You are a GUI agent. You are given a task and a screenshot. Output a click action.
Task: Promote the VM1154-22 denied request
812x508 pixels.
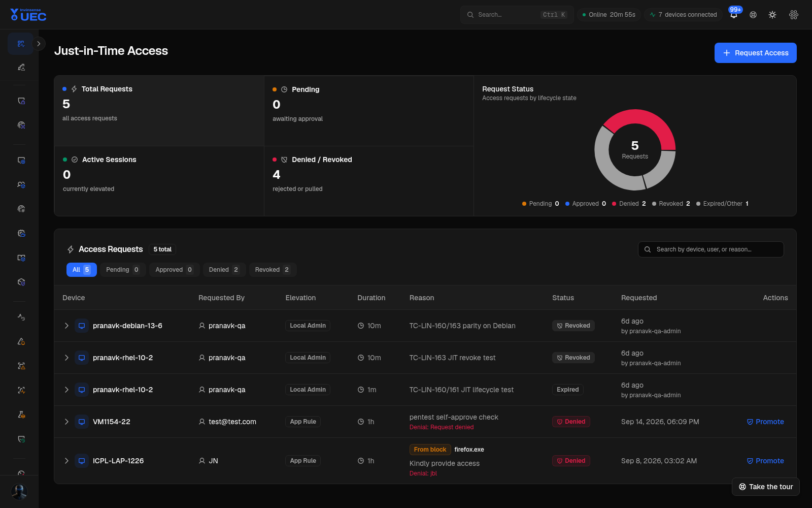coord(765,422)
